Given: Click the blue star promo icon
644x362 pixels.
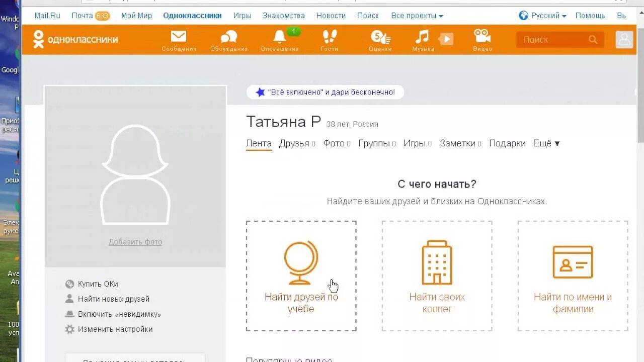Looking at the screenshot, I should 260,92.
